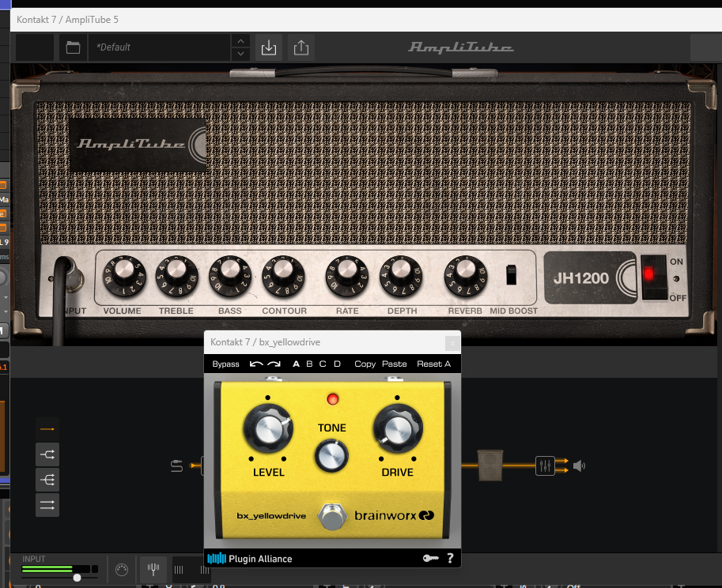Click the redo arrow in bx_yellowdrive
Viewport: 722px width, 588px height.
(274, 364)
